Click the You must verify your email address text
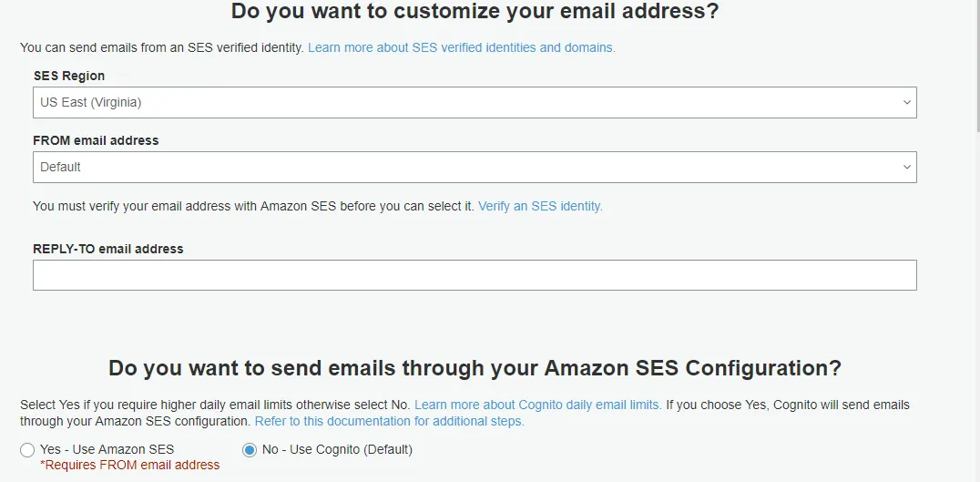This screenshot has height=482, width=980. tap(253, 206)
